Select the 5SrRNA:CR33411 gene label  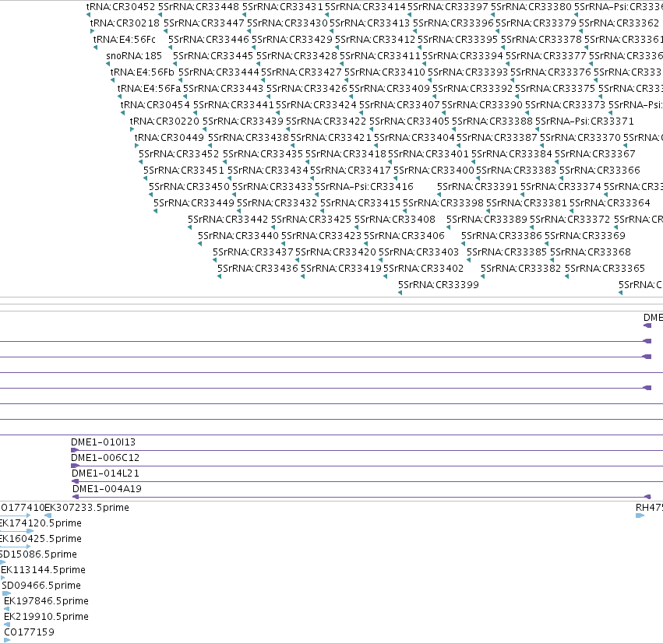tap(380, 56)
